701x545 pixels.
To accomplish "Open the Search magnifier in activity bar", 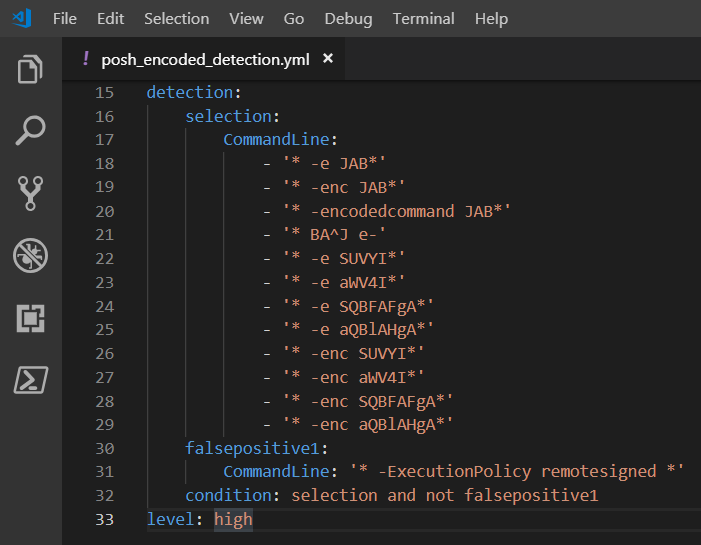I will click(30, 131).
